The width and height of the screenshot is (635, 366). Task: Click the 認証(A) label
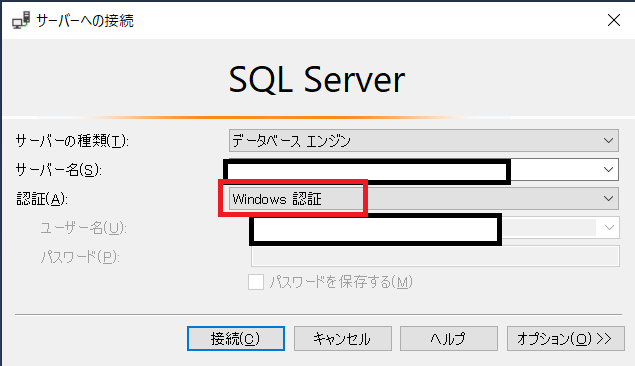[x=42, y=199]
